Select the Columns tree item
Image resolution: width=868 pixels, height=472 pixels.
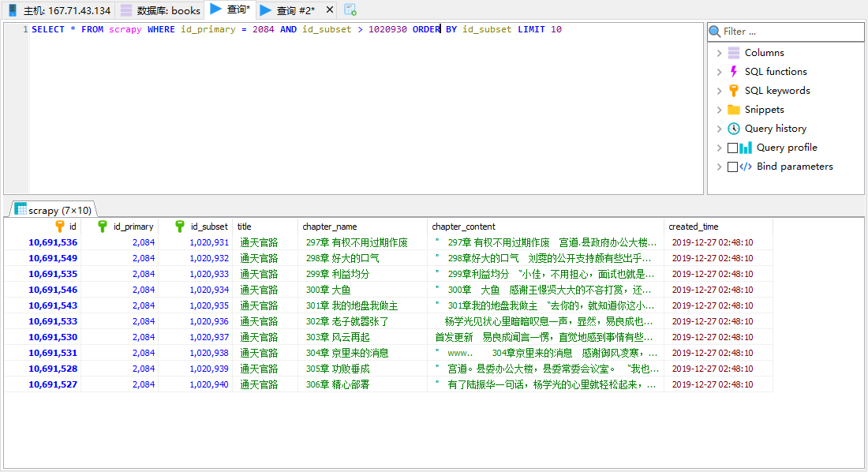[764, 53]
